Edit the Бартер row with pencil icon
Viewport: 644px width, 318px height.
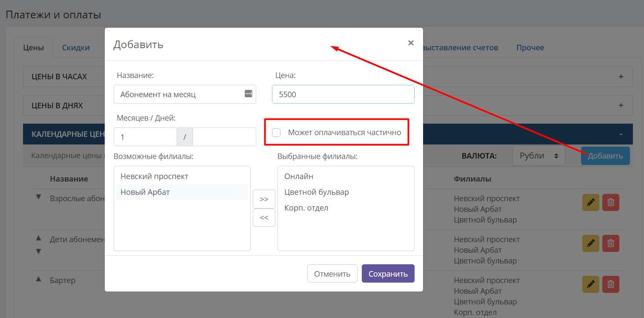point(590,284)
